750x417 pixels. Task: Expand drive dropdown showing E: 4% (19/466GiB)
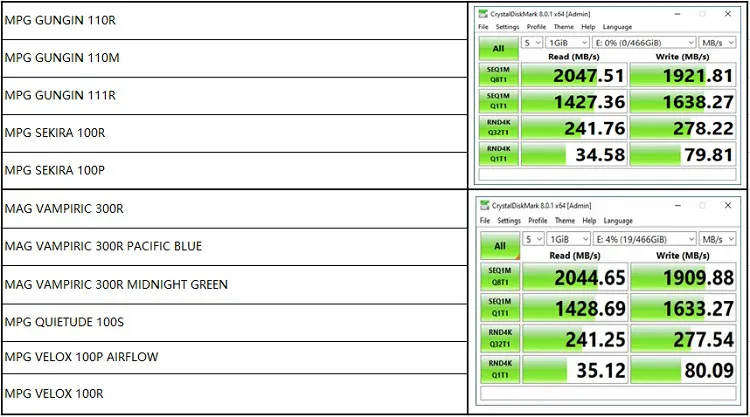tap(644, 239)
